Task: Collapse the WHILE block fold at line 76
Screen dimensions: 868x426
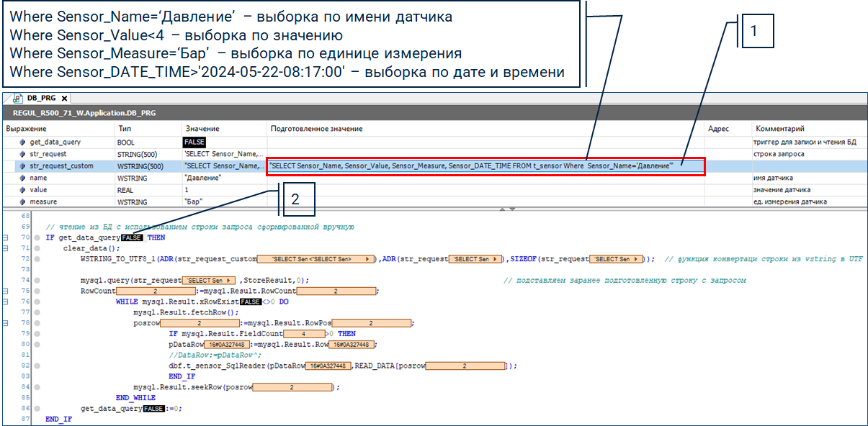Action: pyautogui.click(x=6, y=302)
